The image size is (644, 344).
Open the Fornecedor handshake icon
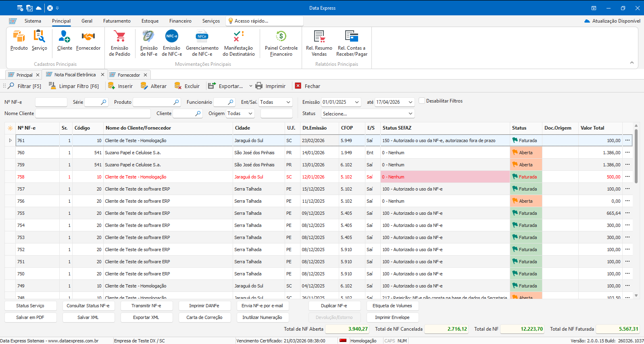click(x=88, y=40)
